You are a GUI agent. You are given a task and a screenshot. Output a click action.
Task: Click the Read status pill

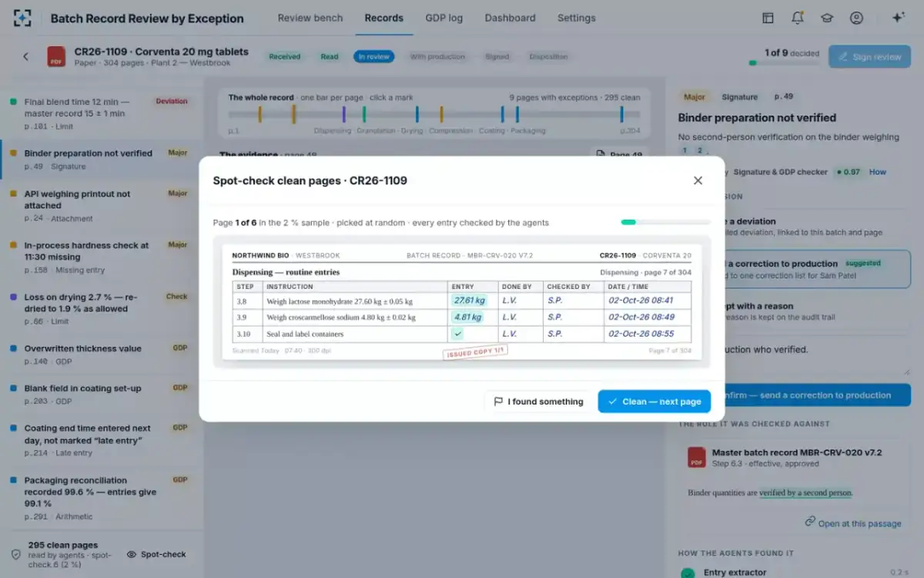pos(330,56)
